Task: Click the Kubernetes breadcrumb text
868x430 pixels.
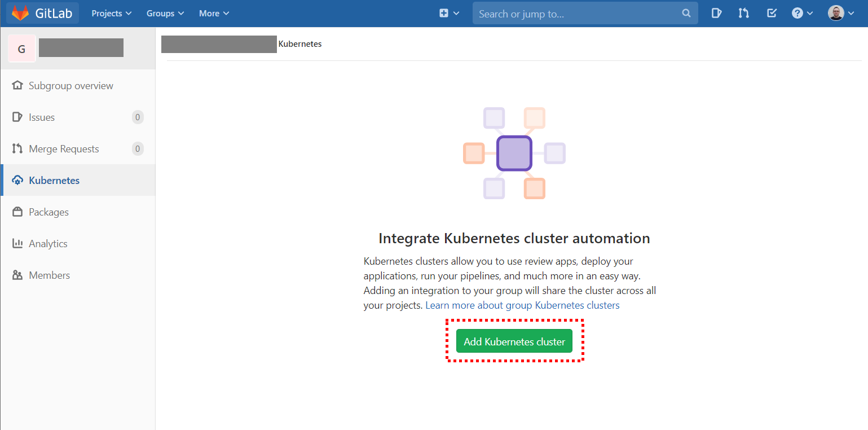Action: click(300, 44)
